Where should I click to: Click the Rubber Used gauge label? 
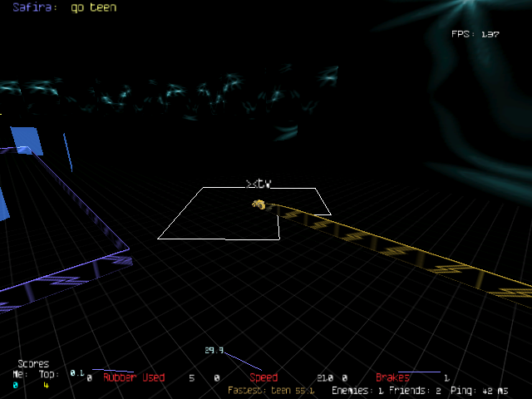click(134, 377)
